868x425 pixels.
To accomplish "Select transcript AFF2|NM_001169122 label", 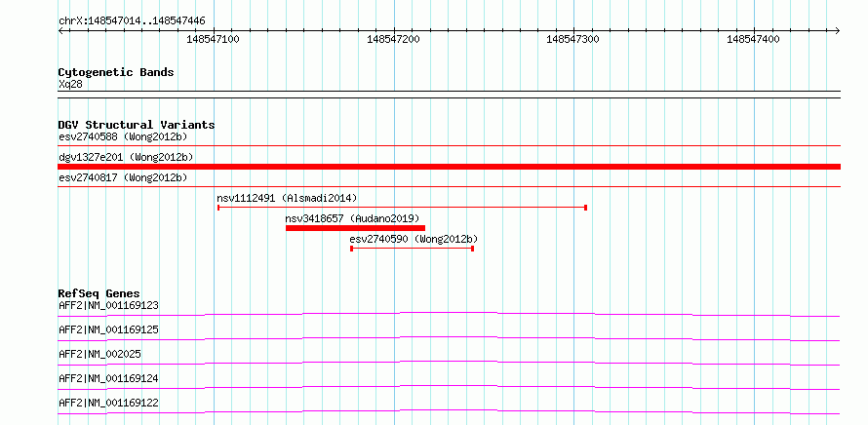I will click(108, 403).
